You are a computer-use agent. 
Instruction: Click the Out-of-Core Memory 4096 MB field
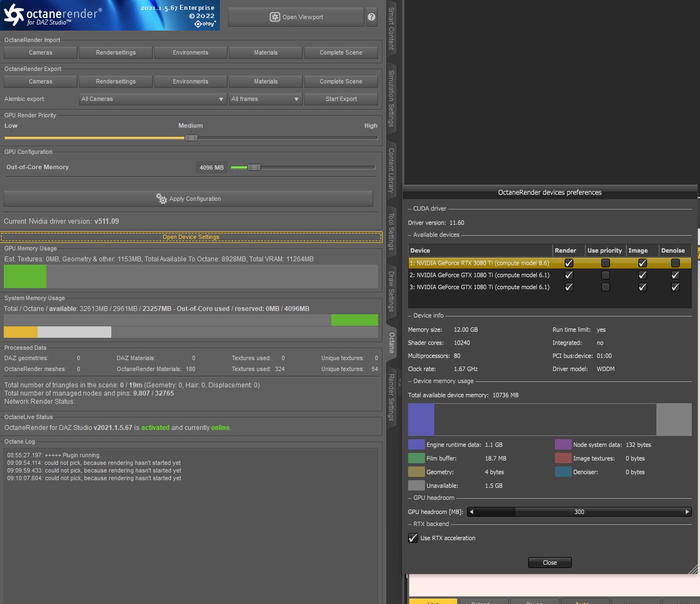[212, 168]
